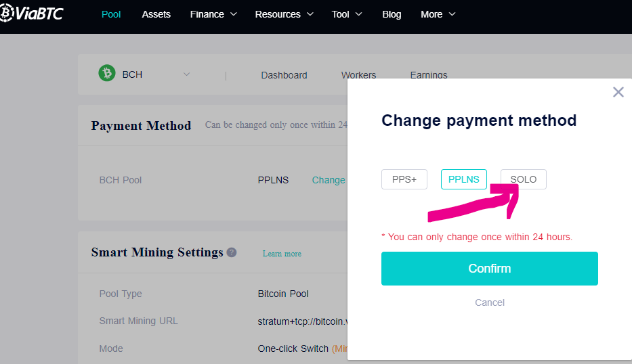Click the ViaBTC logo

[x=32, y=13]
